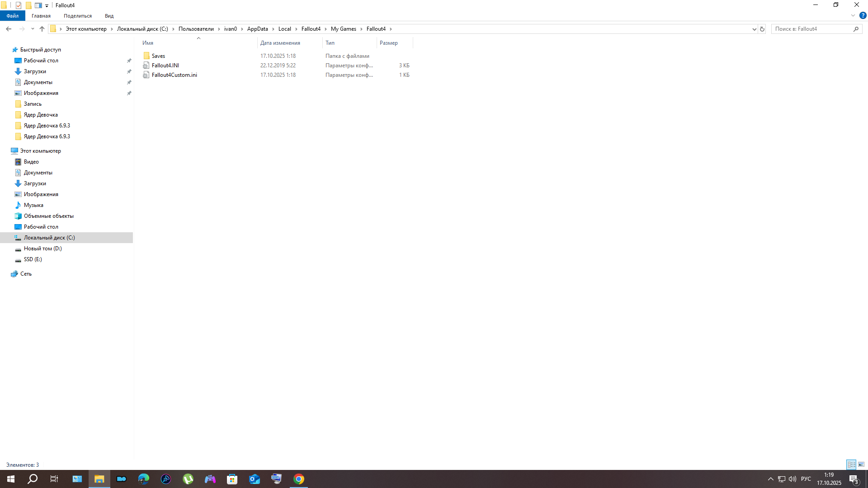Screen dimensions: 868x488
Task: Open the SSD (E:) drive
Action: point(33,259)
